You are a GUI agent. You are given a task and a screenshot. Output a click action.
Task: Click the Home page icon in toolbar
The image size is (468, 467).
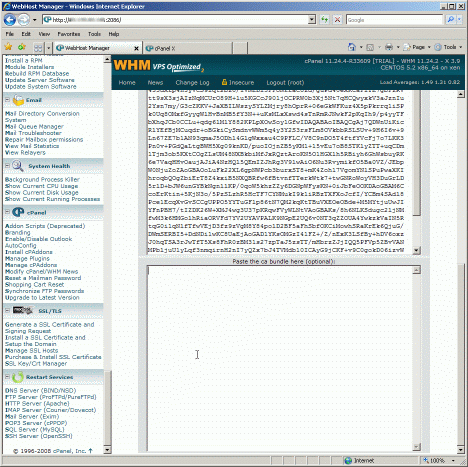pyautogui.click(x=352, y=47)
